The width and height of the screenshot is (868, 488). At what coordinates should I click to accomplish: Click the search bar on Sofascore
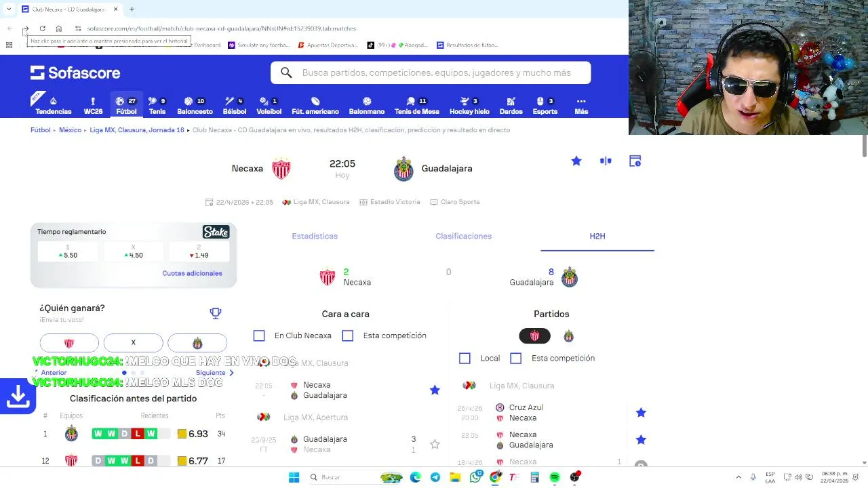431,73
